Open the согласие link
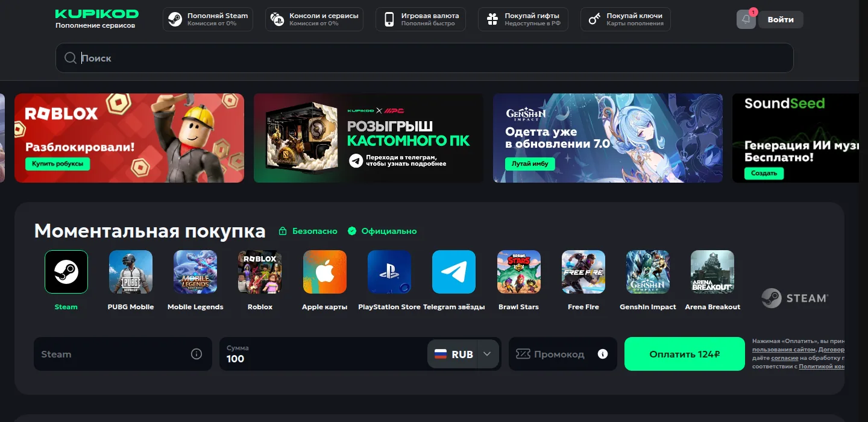This screenshot has width=868, height=422. (785, 358)
